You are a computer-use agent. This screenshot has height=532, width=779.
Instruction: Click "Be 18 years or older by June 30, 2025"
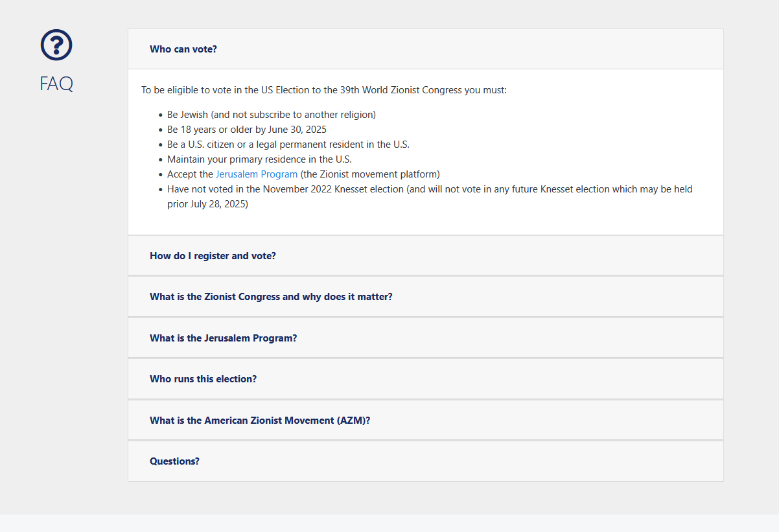[x=247, y=130]
